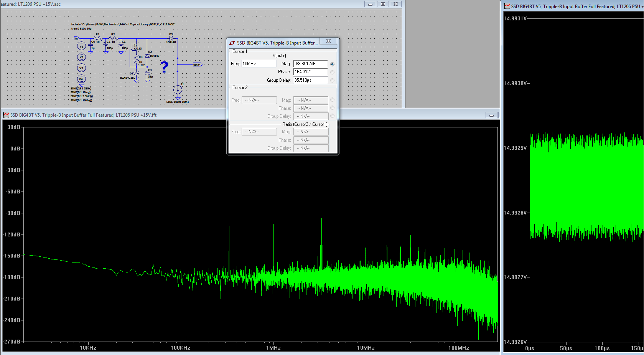This screenshot has height=355, width=644.
Task: Select diode D3 symbol
Action: coord(171,38)
